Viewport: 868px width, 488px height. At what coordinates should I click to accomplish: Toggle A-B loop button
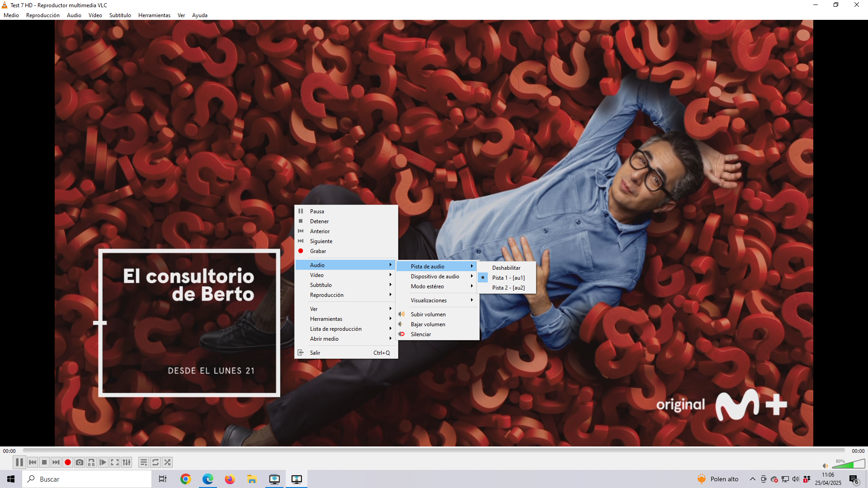[91, 462]
